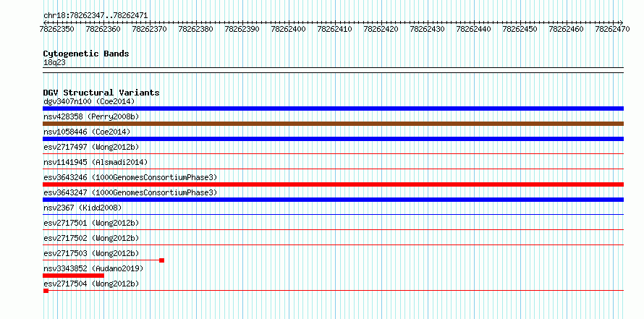This screenshot has width=644, height=319.
Task: Click ruler position 78262430
Action: pyautogui.click(x=427, y=29)
